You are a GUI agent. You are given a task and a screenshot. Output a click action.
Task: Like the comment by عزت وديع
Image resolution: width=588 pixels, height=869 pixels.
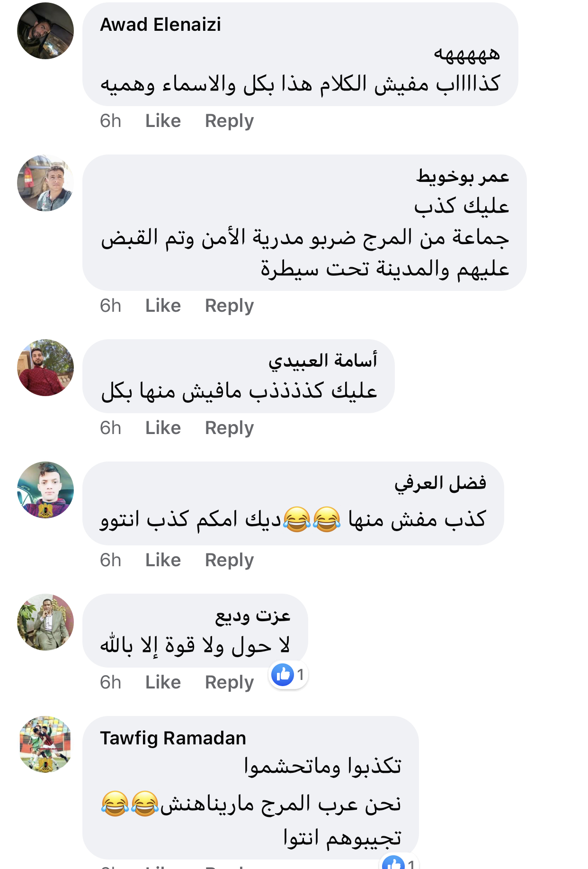tap(163, 682)
